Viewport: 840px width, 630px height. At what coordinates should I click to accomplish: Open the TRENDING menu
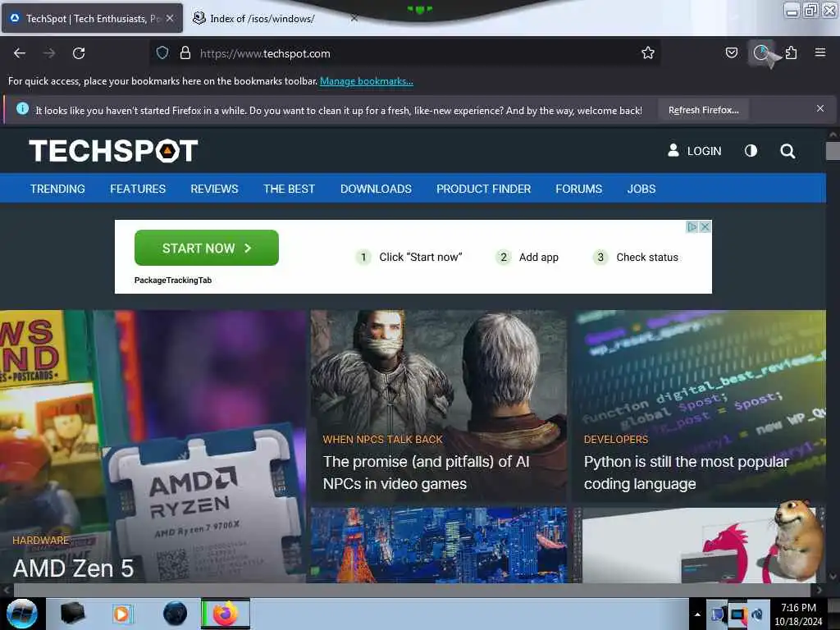tap(57, 189)
